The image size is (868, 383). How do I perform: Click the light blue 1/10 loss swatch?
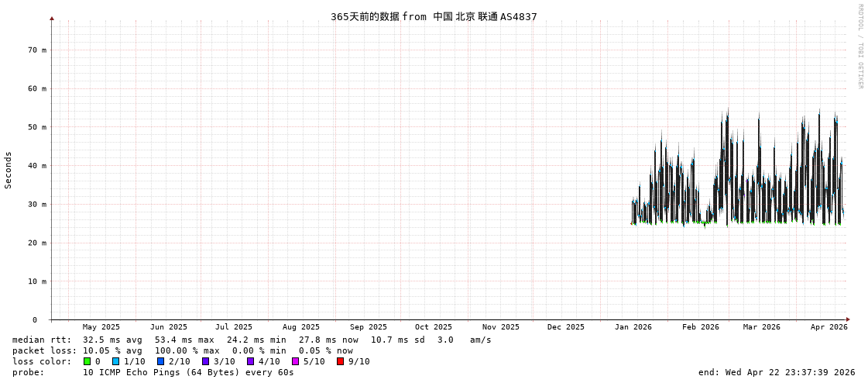pos(115,361)
